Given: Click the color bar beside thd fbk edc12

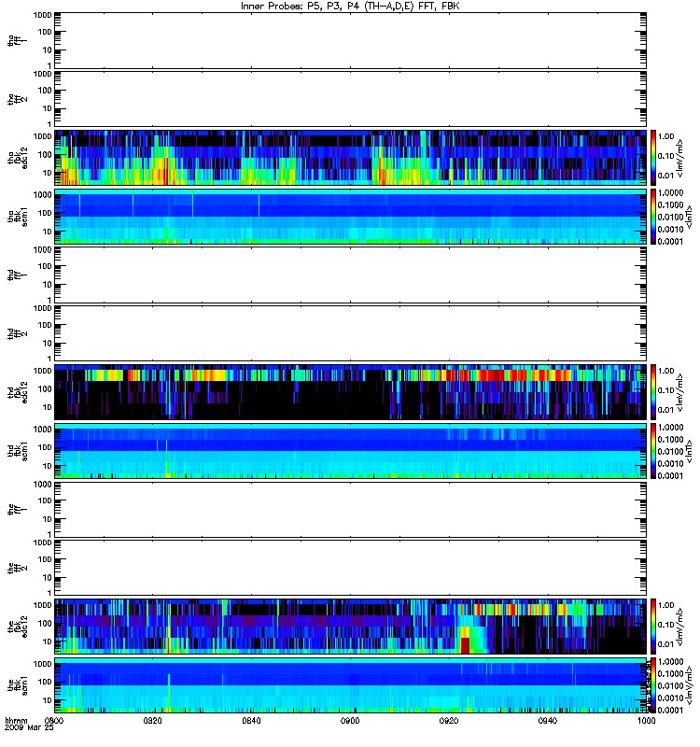Looking at the screenshot, I should pos(652,392).
